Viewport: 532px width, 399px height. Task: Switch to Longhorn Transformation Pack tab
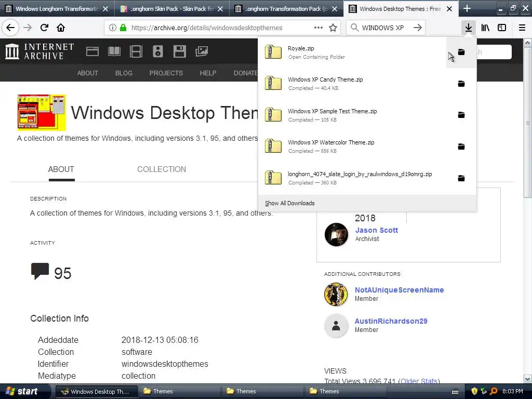[287, 8]
